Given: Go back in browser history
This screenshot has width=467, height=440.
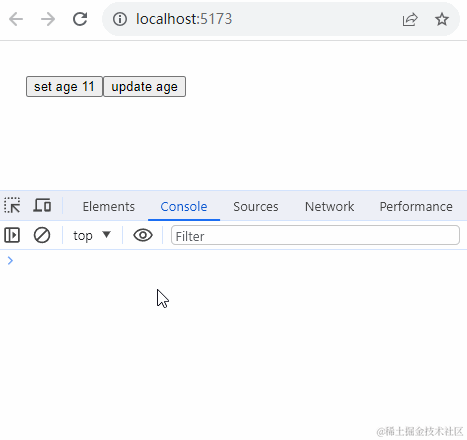Looking at the screenshot, I should coord(16,19).
